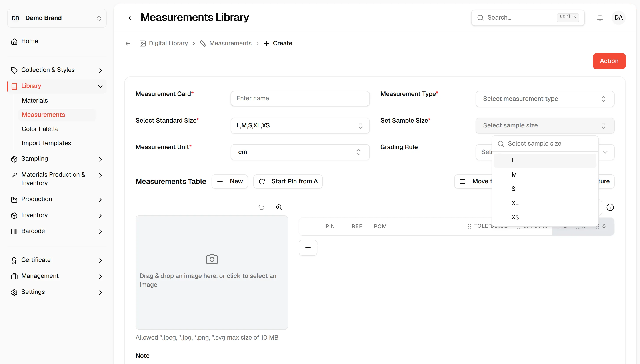
Task: Open the Demo Brand switcher
Action: pyautogui.click(x=57, y=18)
